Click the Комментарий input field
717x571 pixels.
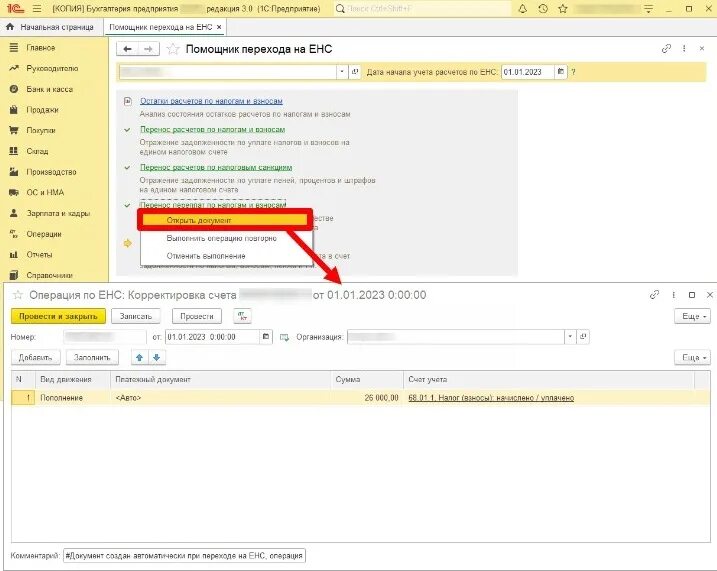(184, 556)
